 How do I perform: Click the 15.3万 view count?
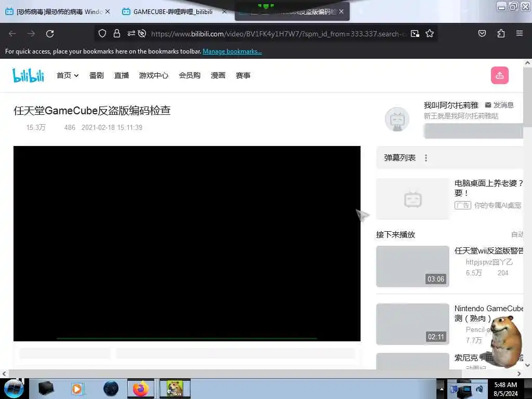pos(36,128)
